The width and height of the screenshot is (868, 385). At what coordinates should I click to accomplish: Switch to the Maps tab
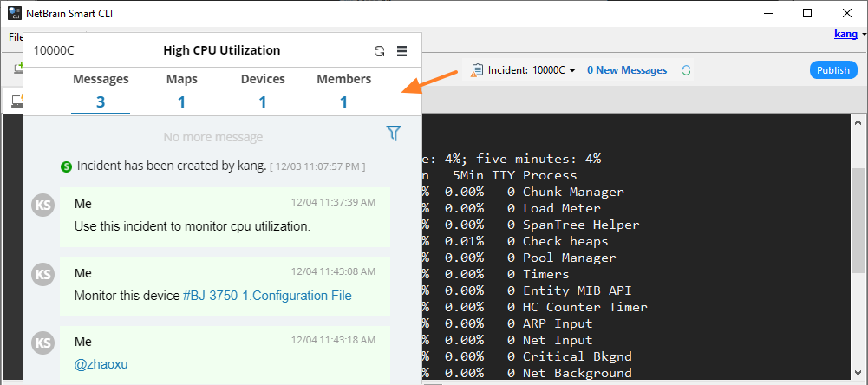(x=181, y=91)
